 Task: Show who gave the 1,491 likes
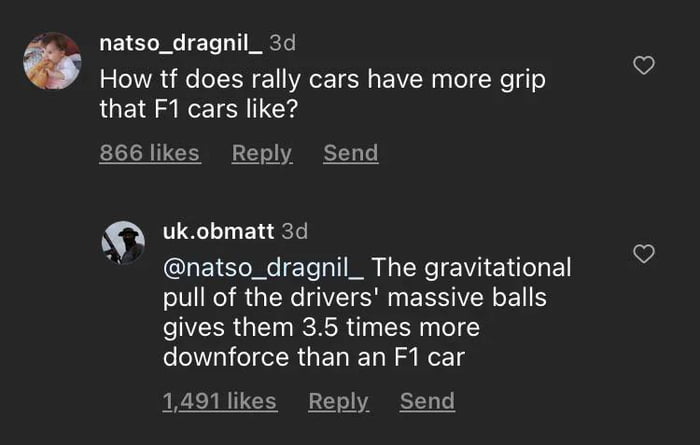tap(219, 401)
